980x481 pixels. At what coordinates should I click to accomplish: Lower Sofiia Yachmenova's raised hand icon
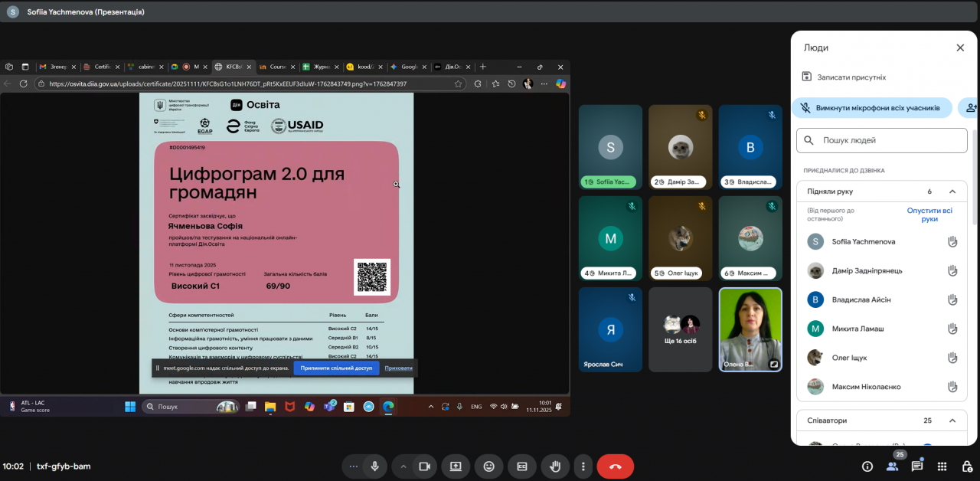click(952, 242)
